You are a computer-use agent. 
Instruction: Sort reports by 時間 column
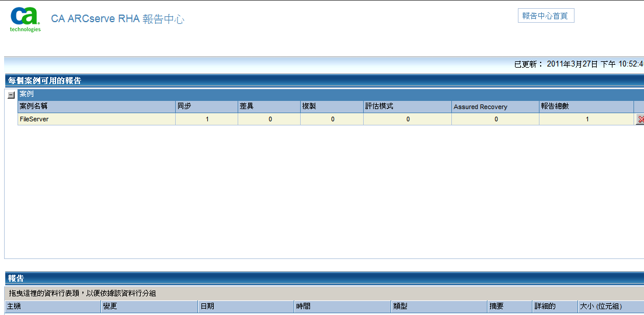pyautogui.click(x=343, y=306)
